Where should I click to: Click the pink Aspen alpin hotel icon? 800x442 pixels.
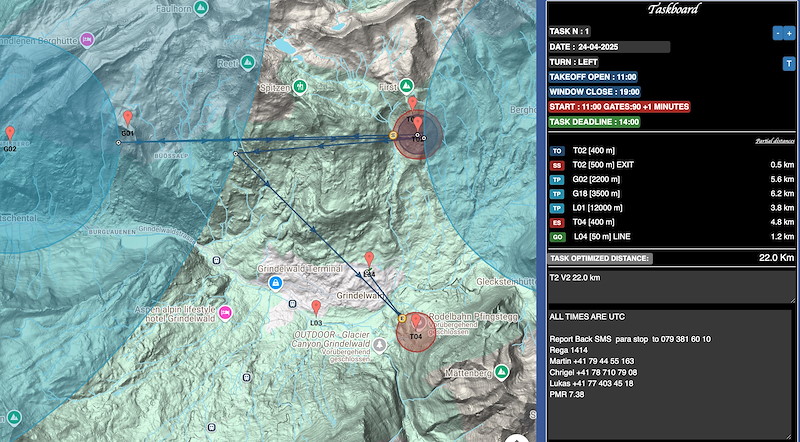[x=225, y=312]
